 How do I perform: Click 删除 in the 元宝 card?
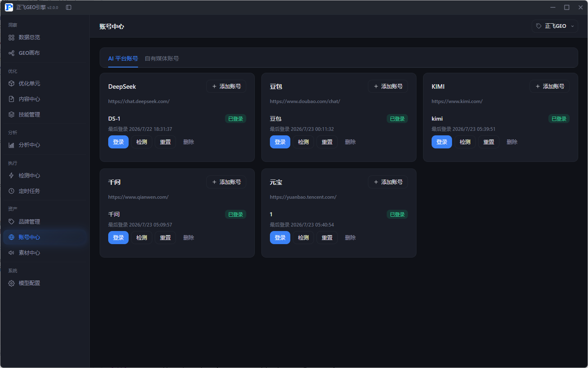(350, 238)
